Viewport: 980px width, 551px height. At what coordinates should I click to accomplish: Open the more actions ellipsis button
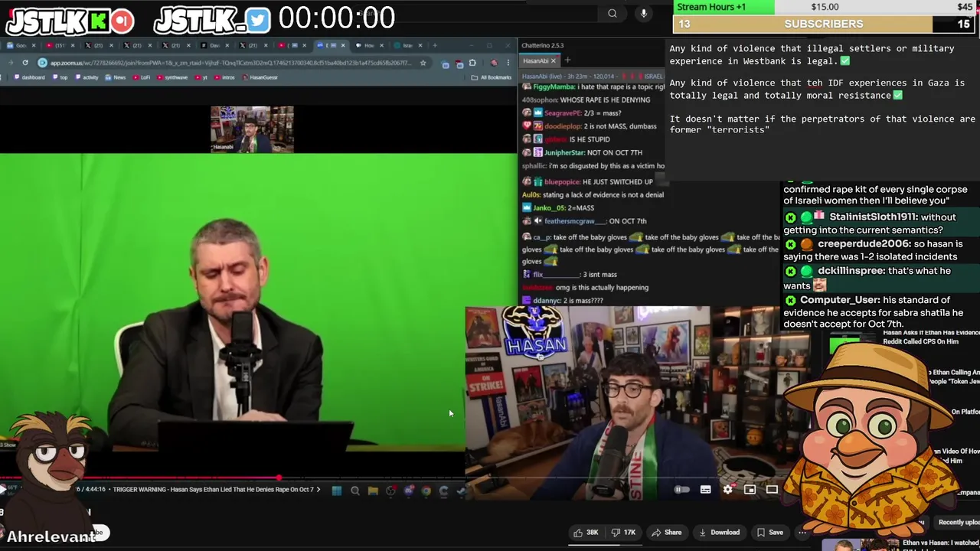[x=802, y=533]
